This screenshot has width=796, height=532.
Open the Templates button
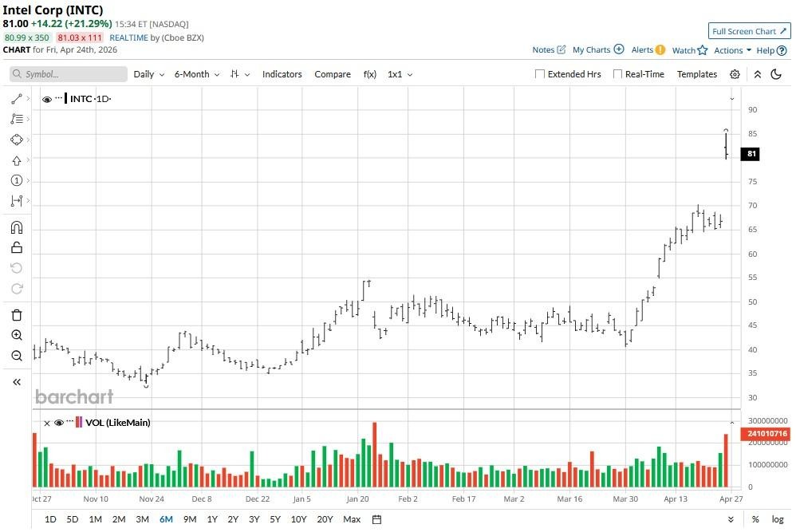[x=697, y=74]
